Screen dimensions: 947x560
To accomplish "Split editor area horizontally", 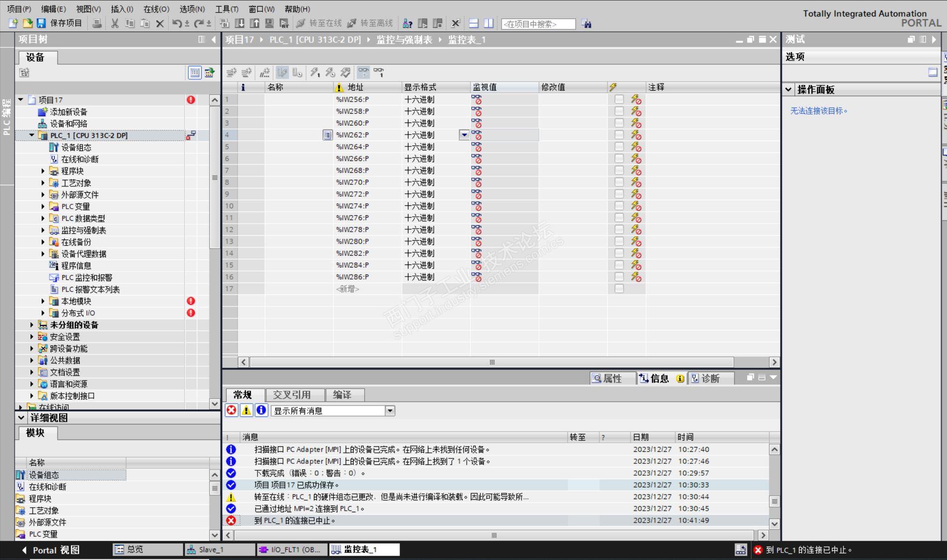I will tap(474, 23).
